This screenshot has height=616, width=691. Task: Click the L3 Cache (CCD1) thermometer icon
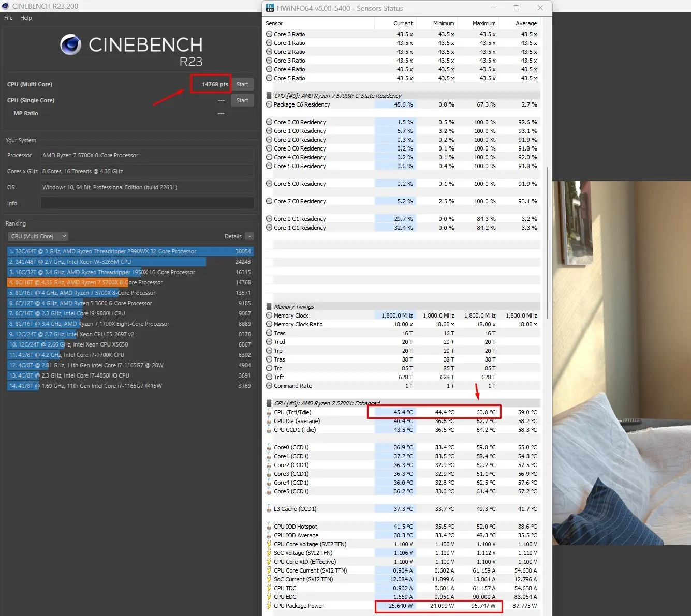pyautogui.click(x=269, y=509)
